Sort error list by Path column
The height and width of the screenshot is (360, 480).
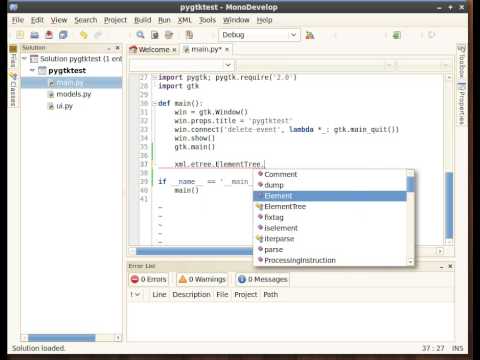(x=270, y=295)
